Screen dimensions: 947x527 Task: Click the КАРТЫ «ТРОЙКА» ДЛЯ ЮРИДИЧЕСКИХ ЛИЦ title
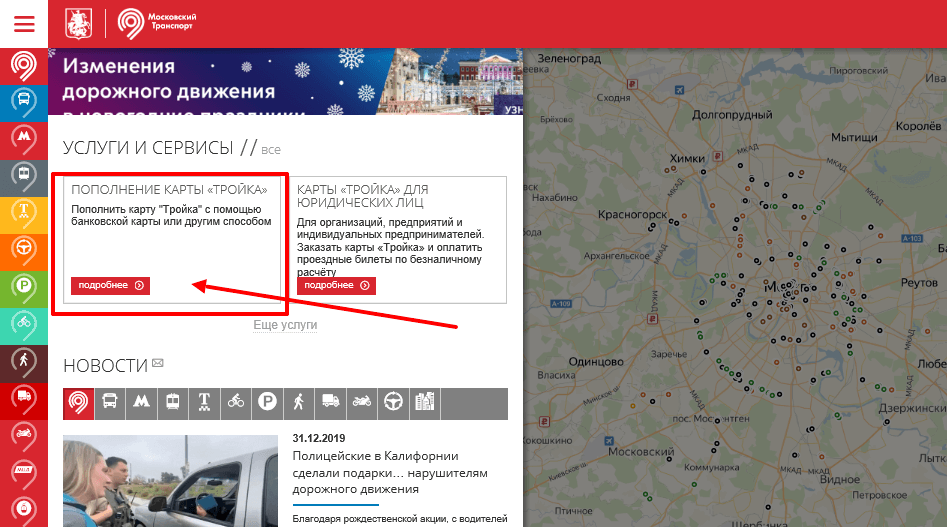(362, 196)
